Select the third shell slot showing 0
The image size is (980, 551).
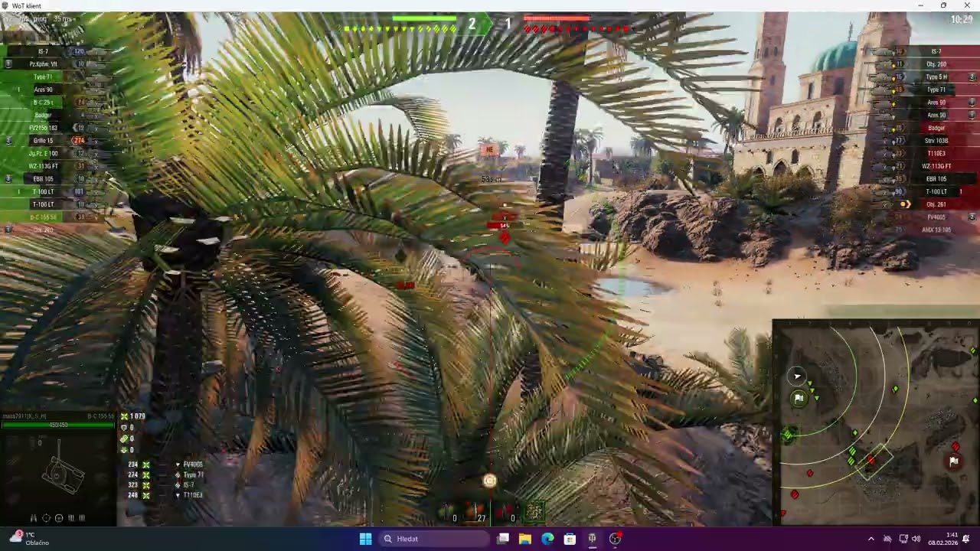tap(505, 511)
